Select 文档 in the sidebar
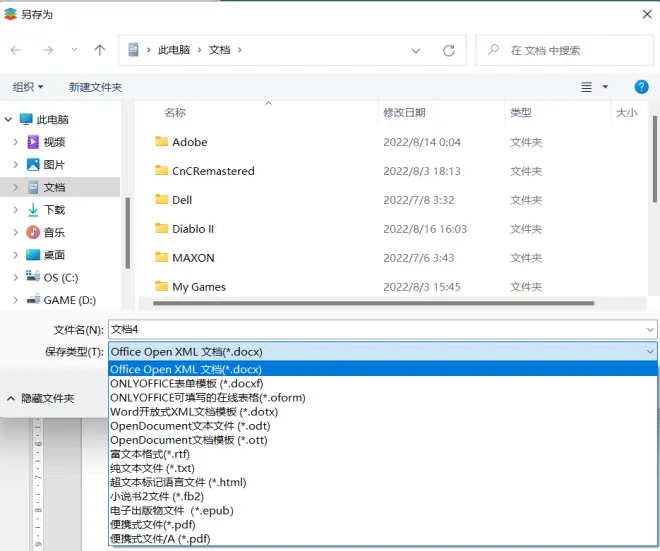The height and width of the screenshot is (551, 660). pos(54,187)
